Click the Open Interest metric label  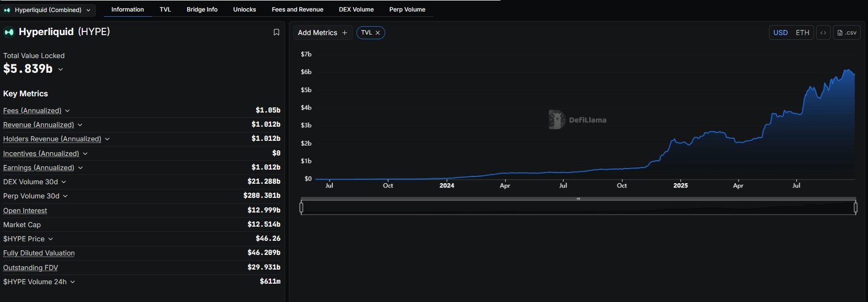tap(25, 210)
